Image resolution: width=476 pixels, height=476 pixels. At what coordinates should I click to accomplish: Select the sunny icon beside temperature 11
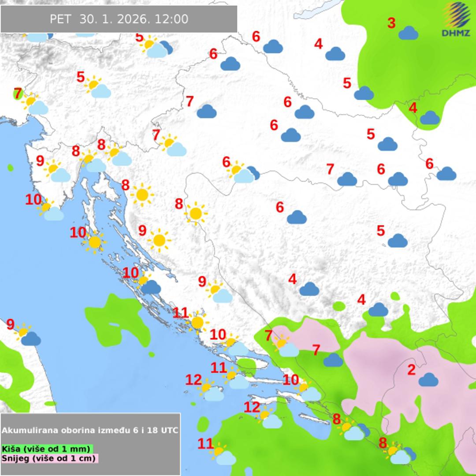tap(197, 322)
